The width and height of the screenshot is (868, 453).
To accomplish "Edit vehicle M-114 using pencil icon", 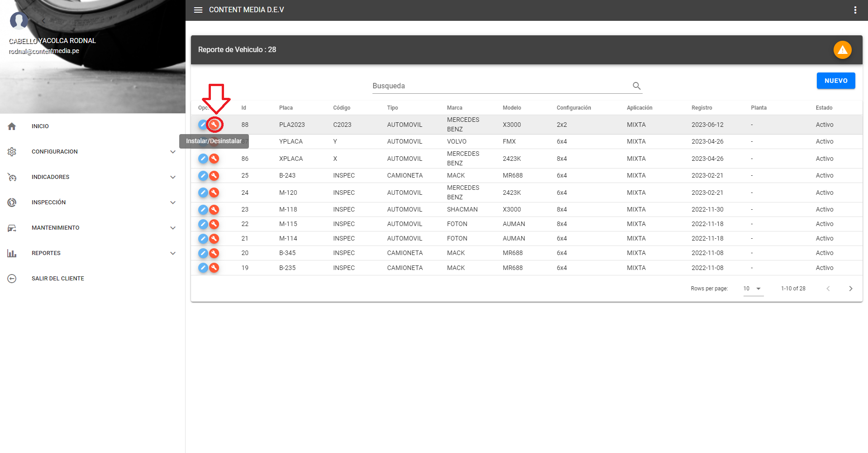I will tap(203, 239).
